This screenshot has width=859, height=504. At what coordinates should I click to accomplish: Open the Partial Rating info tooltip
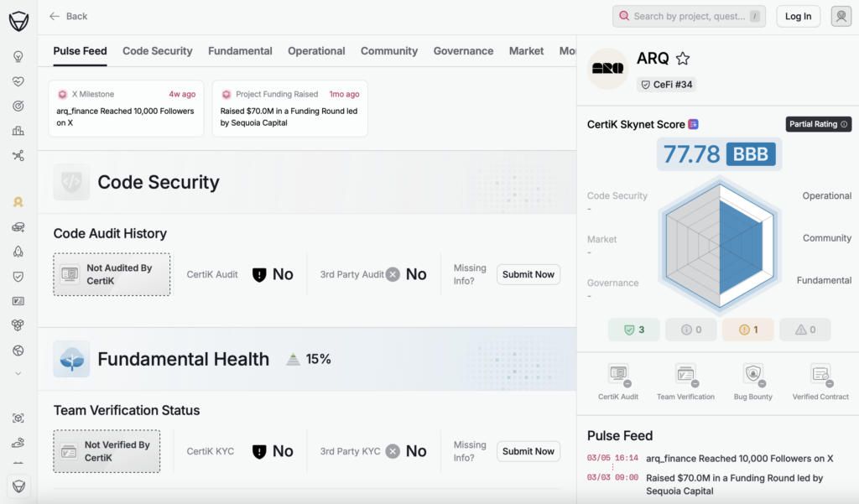818,124
